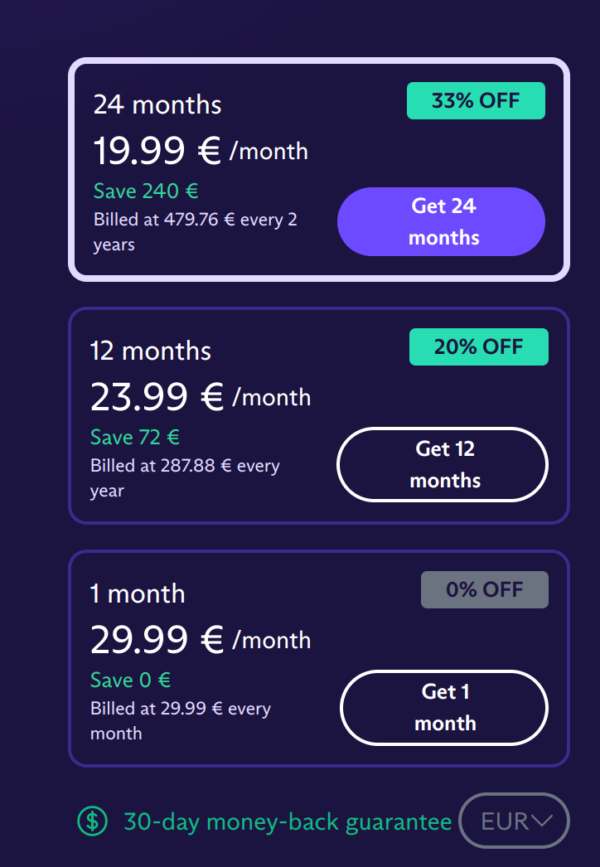Click the Save 240 € text
Viewport: 600px width, 867px height.
[146, 191]
